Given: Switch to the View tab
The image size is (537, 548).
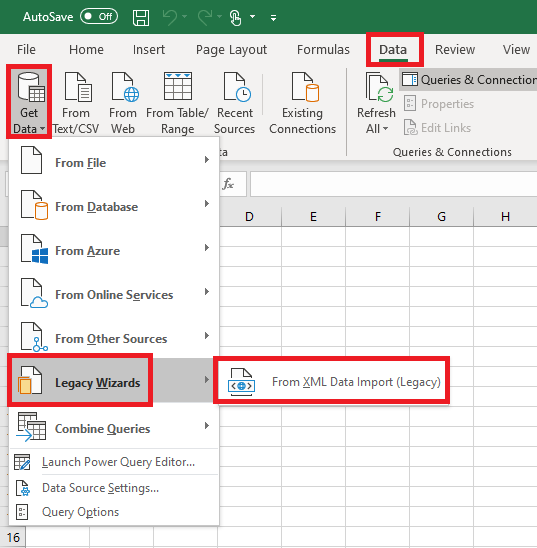Looking at the screenshot, I should 516,49.
